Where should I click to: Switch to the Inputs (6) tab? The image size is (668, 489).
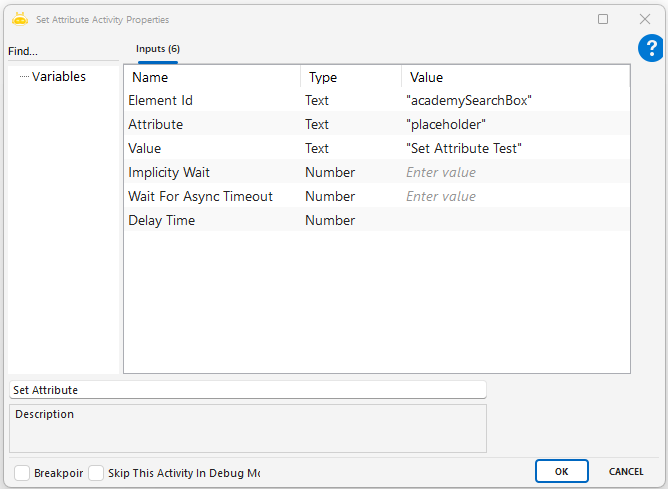(x=158, y=49)
